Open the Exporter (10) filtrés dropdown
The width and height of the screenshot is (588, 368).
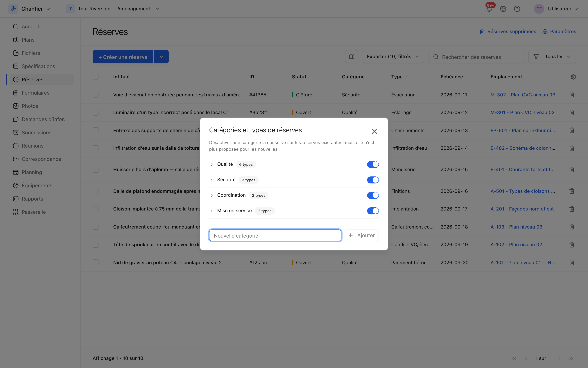(x=393, y=57)
